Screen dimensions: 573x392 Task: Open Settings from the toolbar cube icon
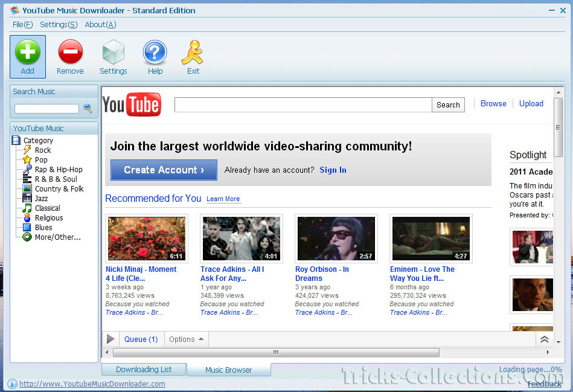point(113,53)
